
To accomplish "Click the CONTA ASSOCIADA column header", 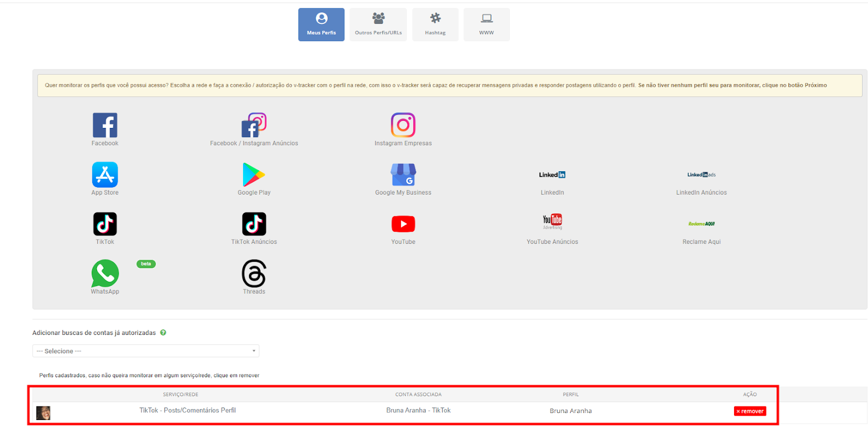I will pyautogui.click(x=418, y=395).
